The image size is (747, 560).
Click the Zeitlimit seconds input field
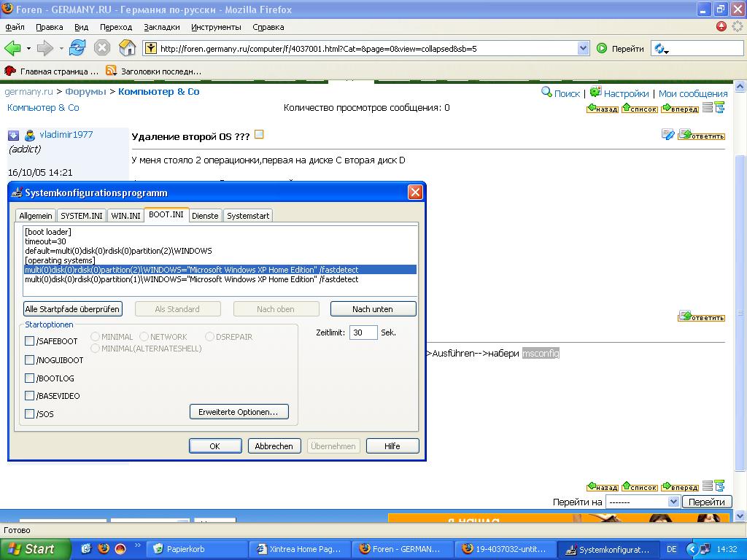pyautogui.click(x=363, y=332)
